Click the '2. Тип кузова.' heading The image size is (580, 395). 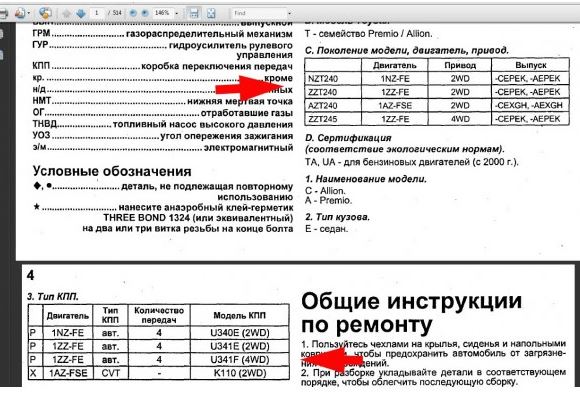point(337,217)
